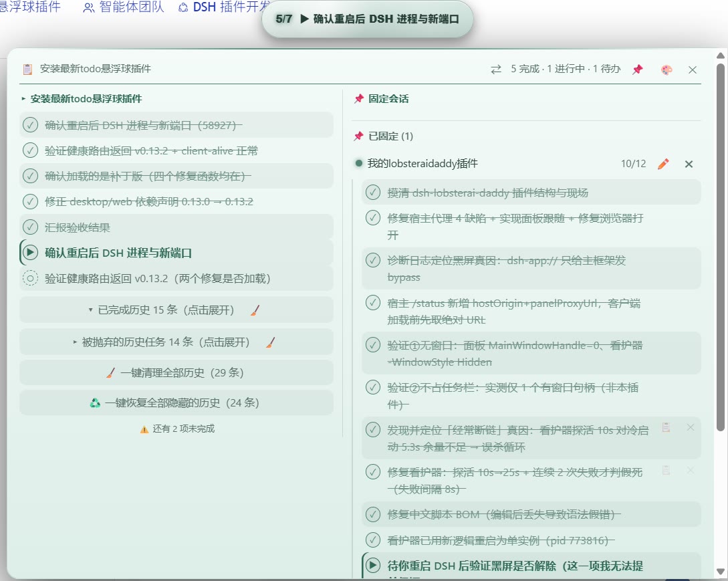Open the 智能体团队 tab at top
728x581 pixels.
coord(124,7)
